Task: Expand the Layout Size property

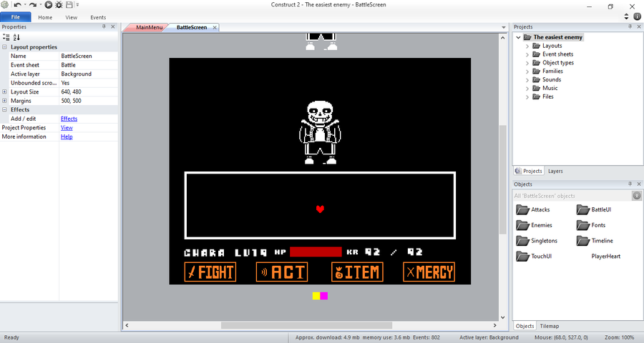Action: 4,92
